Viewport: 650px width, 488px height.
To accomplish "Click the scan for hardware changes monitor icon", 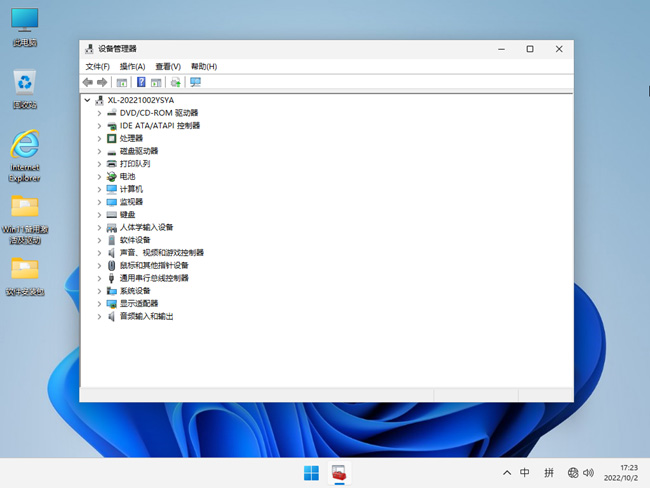I will (x=195, y=82).
